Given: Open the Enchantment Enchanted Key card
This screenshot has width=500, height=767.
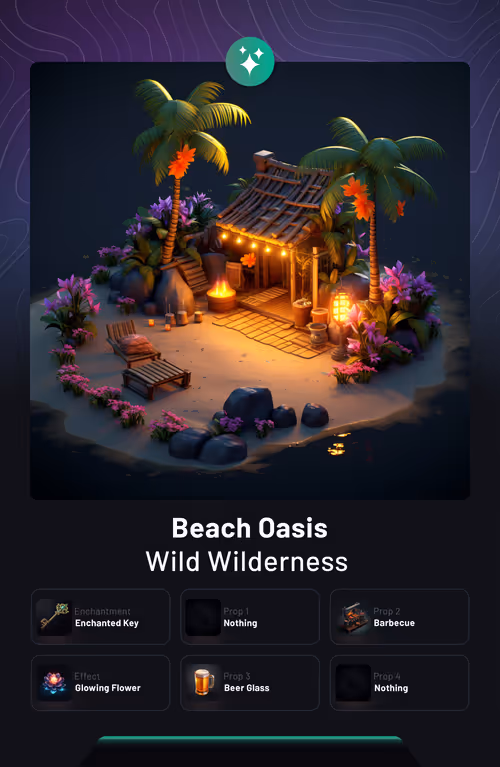Looking at the screenshot, I should point(100,617).
